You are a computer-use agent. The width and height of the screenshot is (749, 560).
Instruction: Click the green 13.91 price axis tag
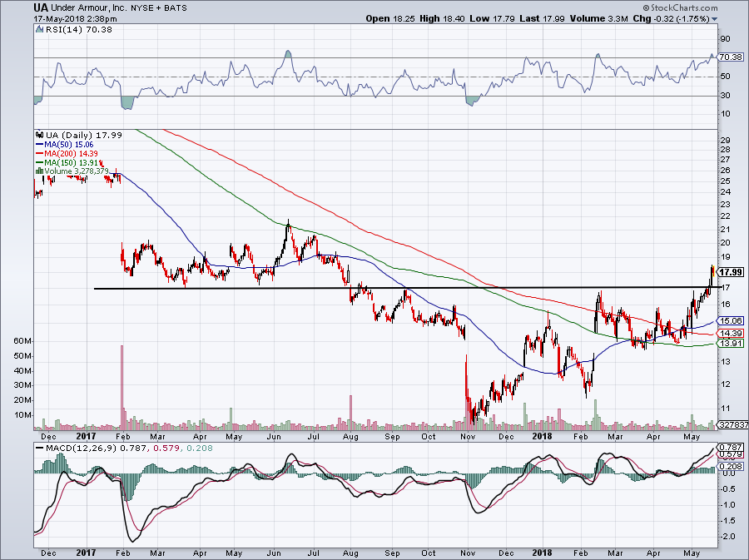point(731,344)
